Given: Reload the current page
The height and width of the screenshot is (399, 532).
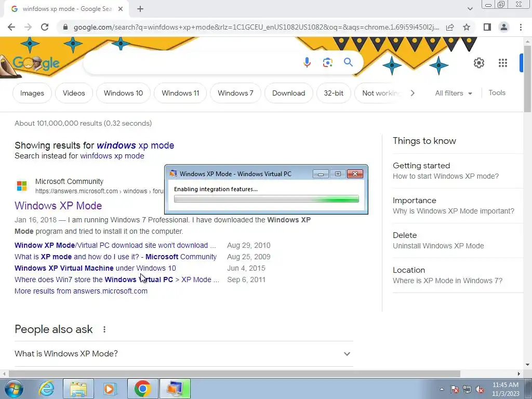Looking at the screenshot, I should [45, 27].
